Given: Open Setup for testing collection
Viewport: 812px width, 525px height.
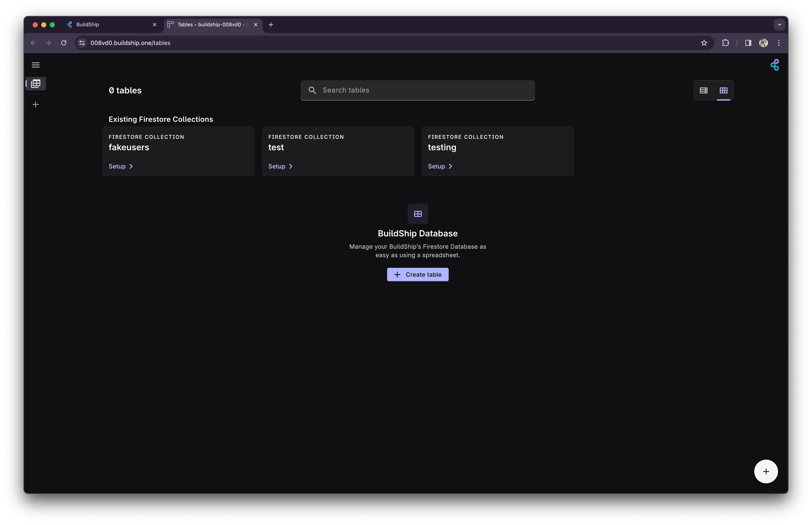Looking at the screenshot, I should (440, 166).
